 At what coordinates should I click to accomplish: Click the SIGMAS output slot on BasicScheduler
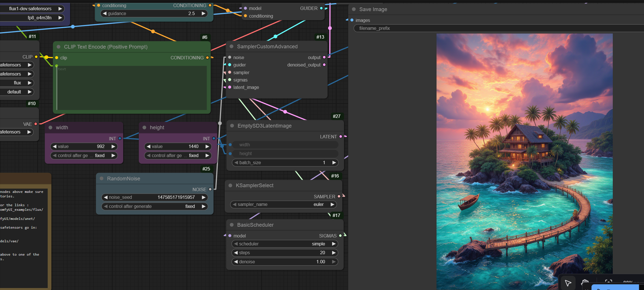(340, 236)
